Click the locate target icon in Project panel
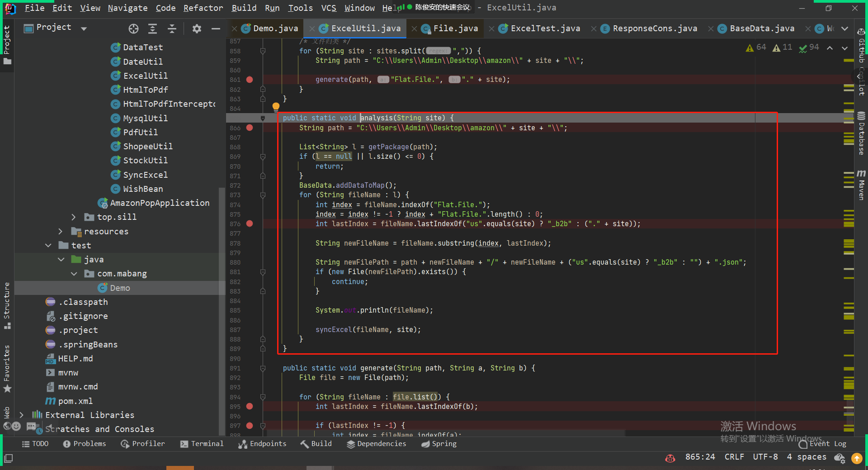Viewport: 868px width, 470px height. pyautogui.click(x=133, y=29)
